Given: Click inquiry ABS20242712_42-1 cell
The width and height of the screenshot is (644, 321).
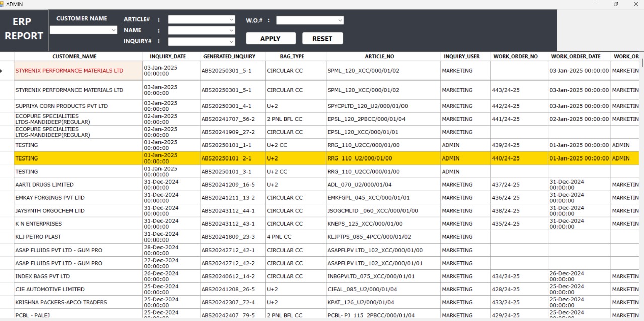Looking at the screenshot, I should (232, 250).
